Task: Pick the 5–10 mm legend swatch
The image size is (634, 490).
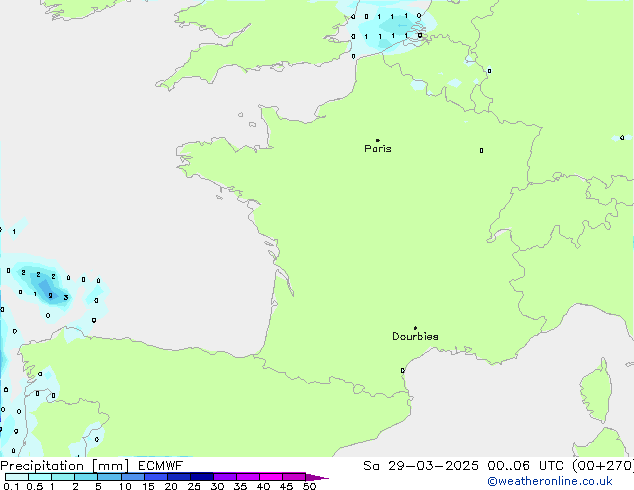Action: coord(110,477)
